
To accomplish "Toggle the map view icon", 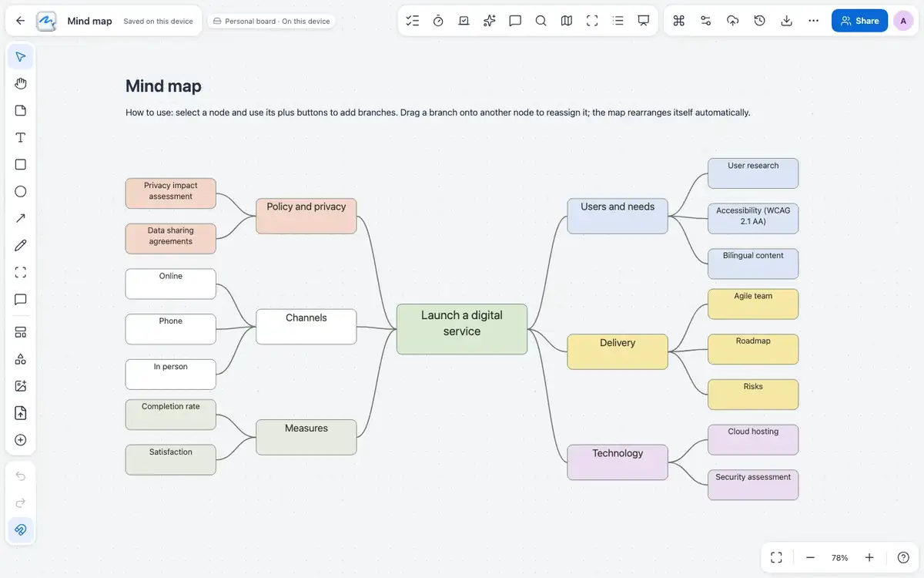I will tap(567, 21).
